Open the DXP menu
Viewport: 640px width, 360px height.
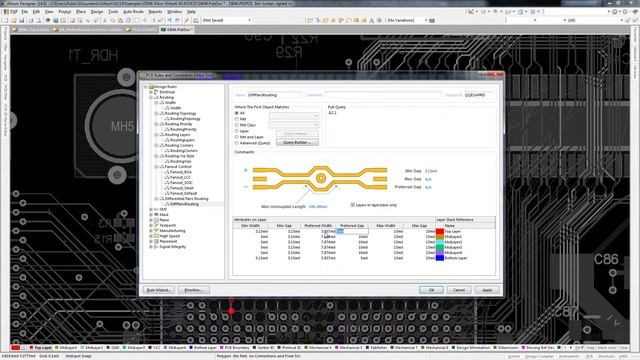coord(12,12)
